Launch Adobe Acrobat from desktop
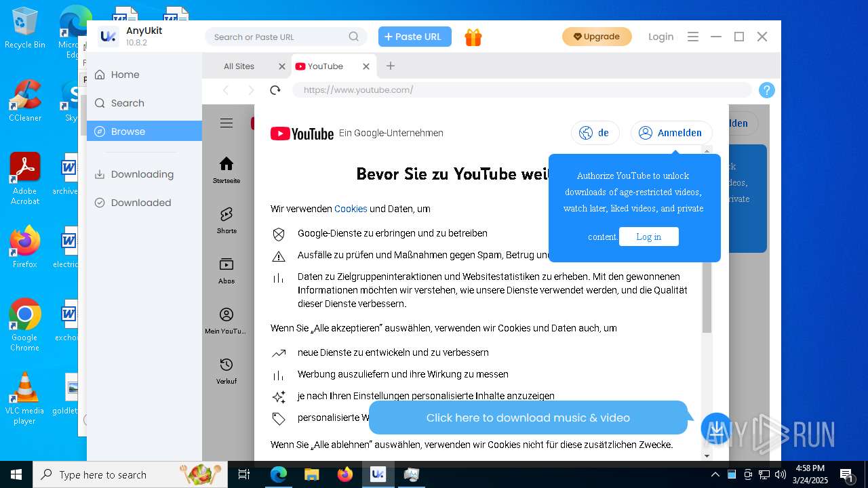This screenshot has width=868, height=488. coord(25,179)
